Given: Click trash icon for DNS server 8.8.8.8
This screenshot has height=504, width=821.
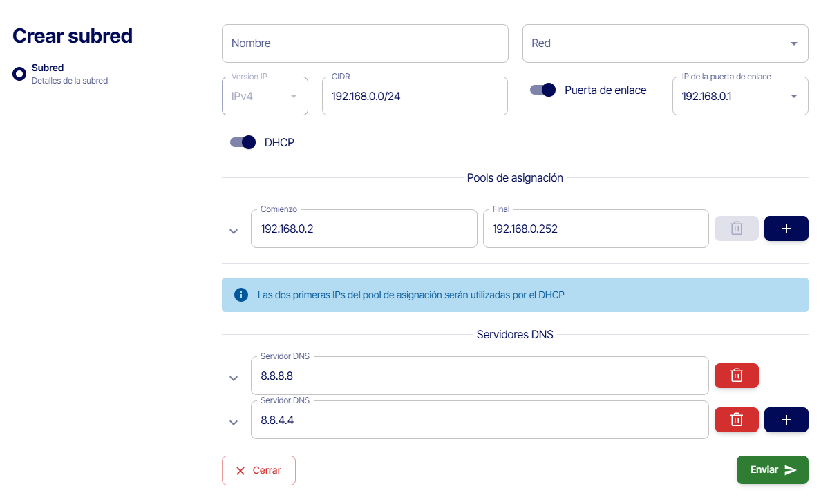Looking at the screenshot, I should coord(736,376).
